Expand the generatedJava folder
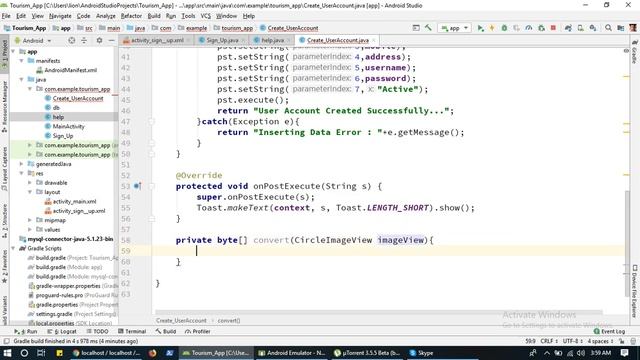This screenshot has height=360, width=640. [x=22, y=164]
